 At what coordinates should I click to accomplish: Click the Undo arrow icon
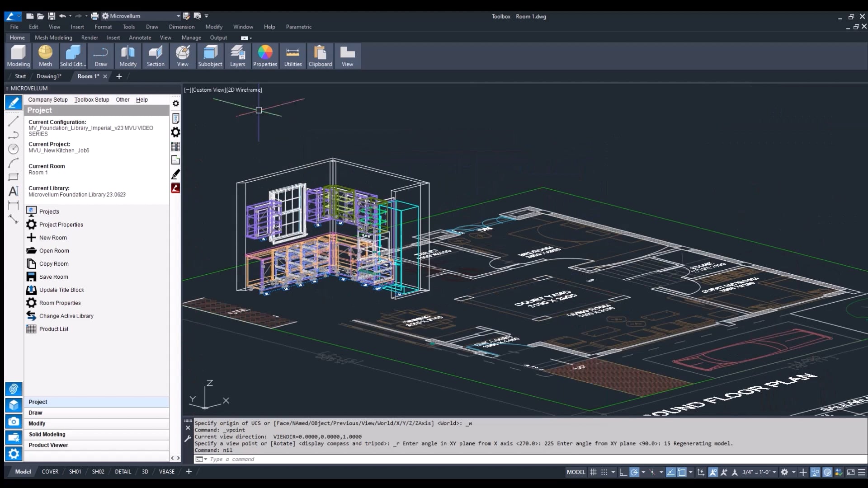tap(62, 16)
